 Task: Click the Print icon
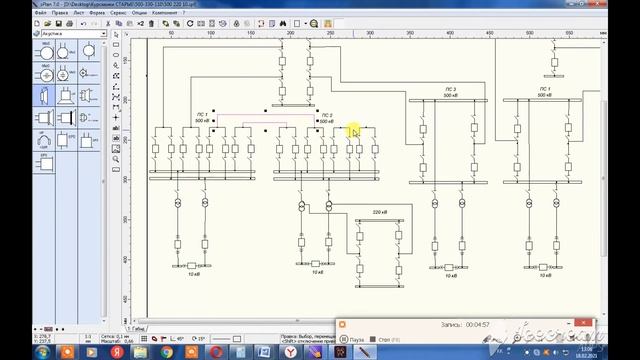(69, 24)
